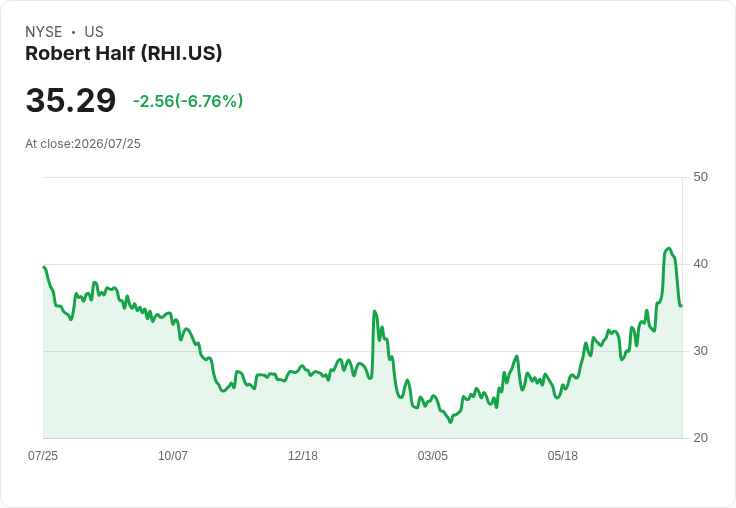Click the US country label
This screenshot has width=736, height=508.
coord(94,32)
